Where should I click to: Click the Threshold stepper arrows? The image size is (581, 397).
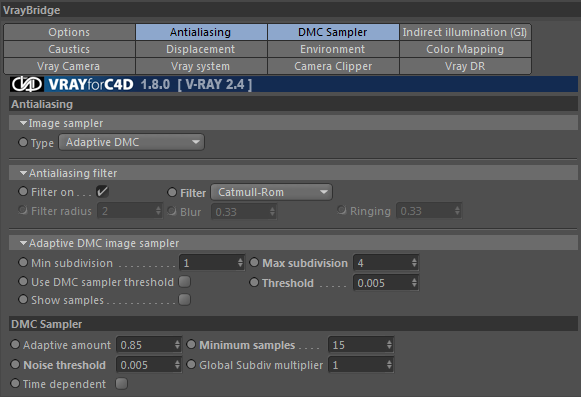point(415,283)
